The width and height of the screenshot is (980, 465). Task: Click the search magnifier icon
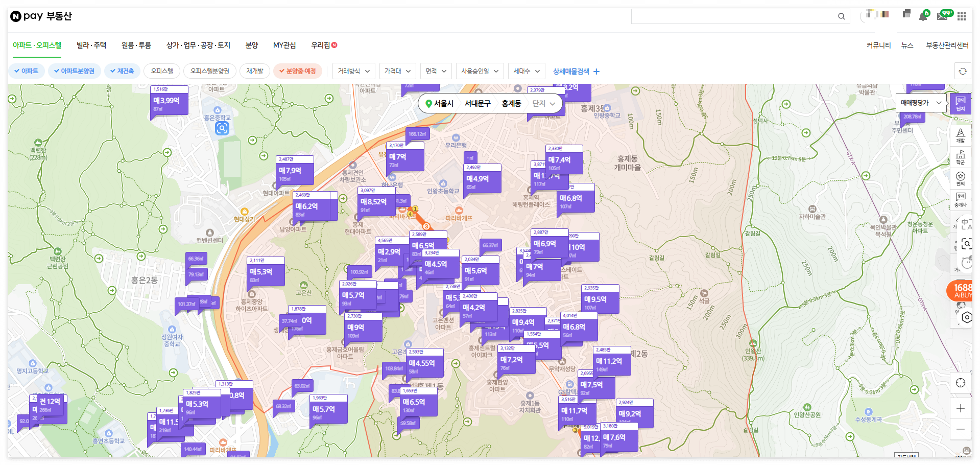coord(841,16)
